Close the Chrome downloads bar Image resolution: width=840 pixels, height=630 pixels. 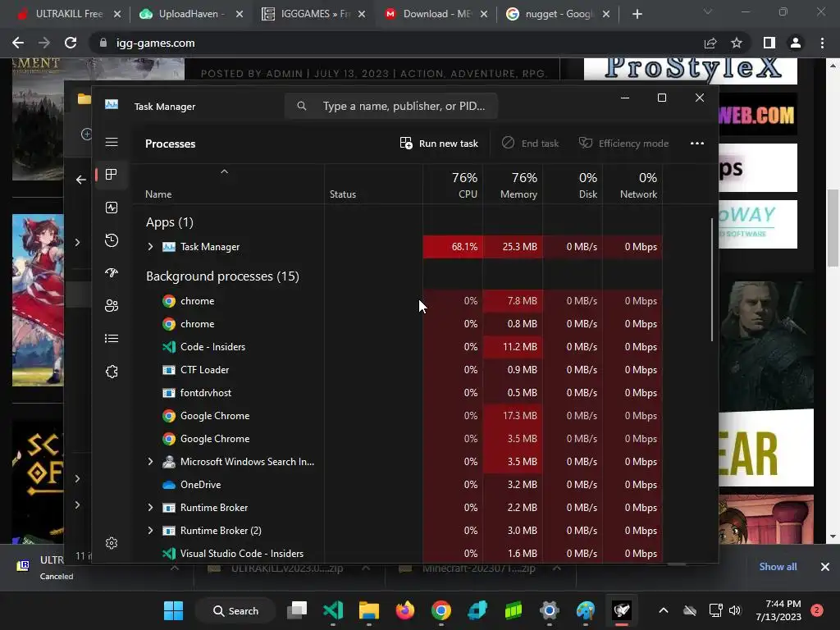point(825,567)
